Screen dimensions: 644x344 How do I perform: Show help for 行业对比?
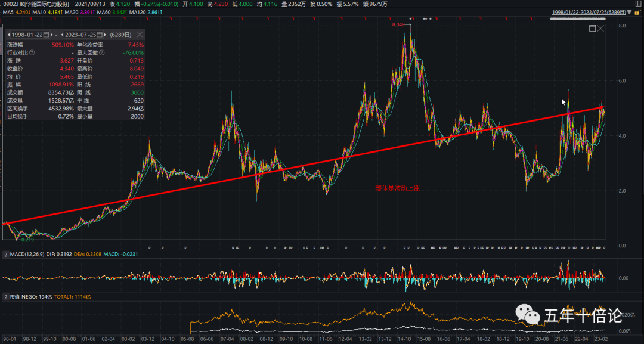pos(32,52)
